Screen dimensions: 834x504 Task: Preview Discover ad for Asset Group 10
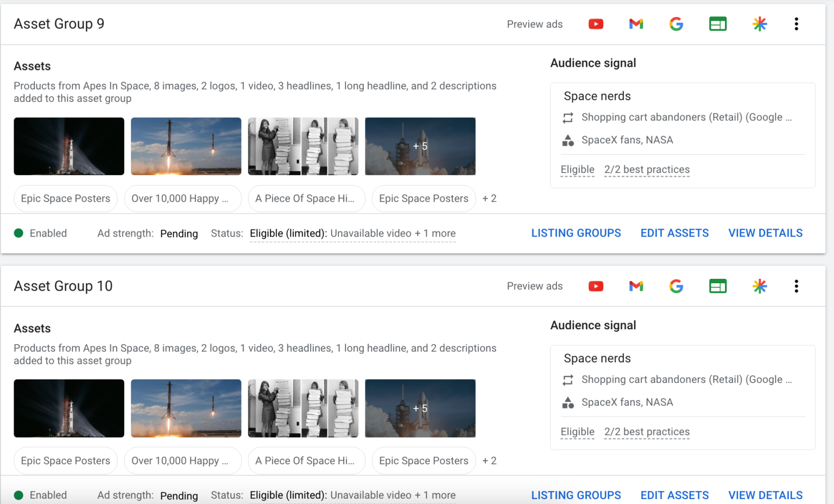759,286
